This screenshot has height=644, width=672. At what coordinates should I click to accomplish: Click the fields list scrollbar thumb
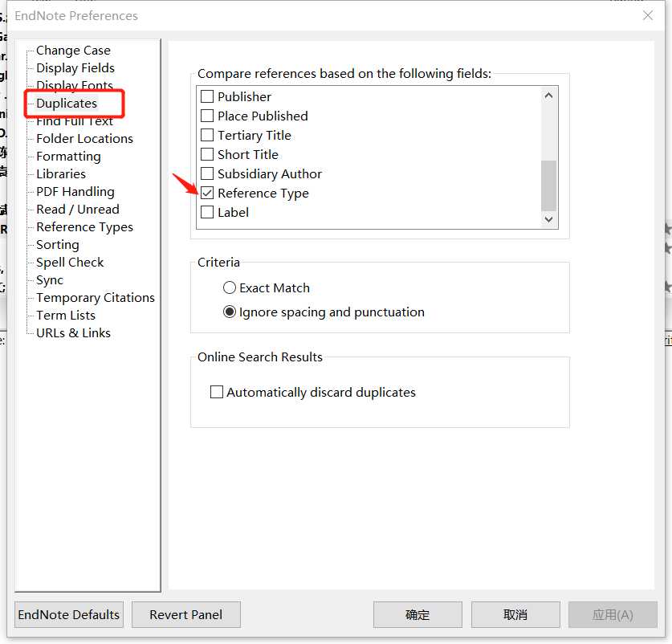pos(548,185)
